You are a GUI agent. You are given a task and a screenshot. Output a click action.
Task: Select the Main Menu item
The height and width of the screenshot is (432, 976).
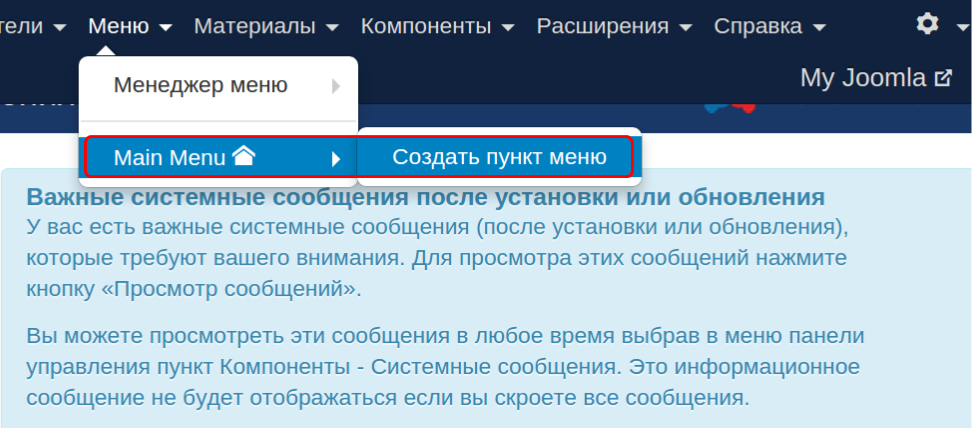click(170, 158)
